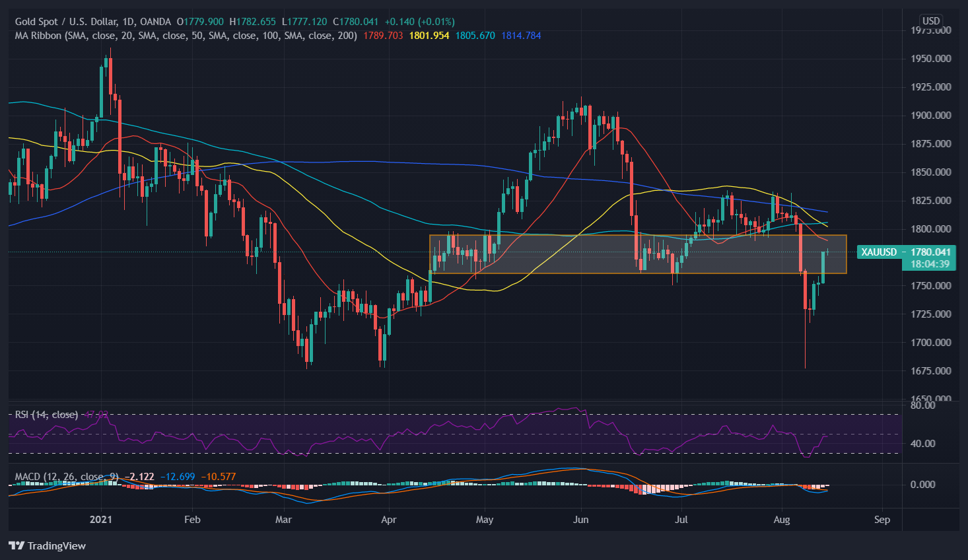Image resolution: width=968 pixels, height=560 pixels.
Task: Select the 20 SMA value 1789.703
Action: (x=383, y=36)
